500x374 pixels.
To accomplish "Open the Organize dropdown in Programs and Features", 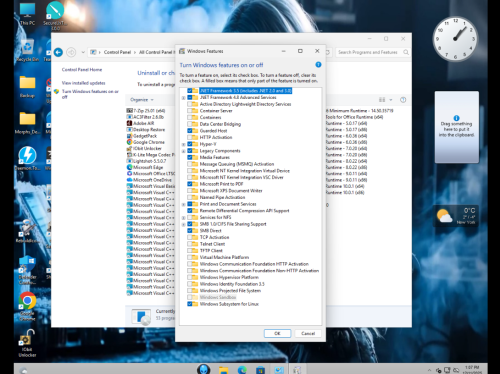I will click(142, 100).
